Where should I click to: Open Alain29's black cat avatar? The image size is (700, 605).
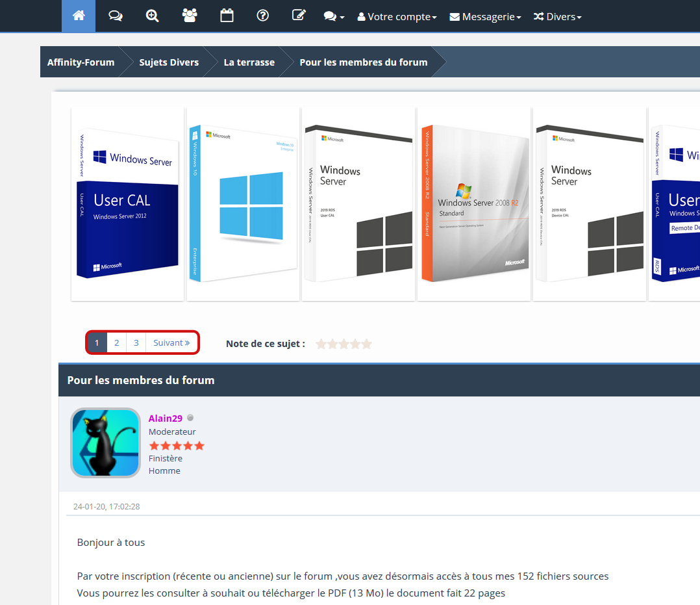tap(106, 443)
